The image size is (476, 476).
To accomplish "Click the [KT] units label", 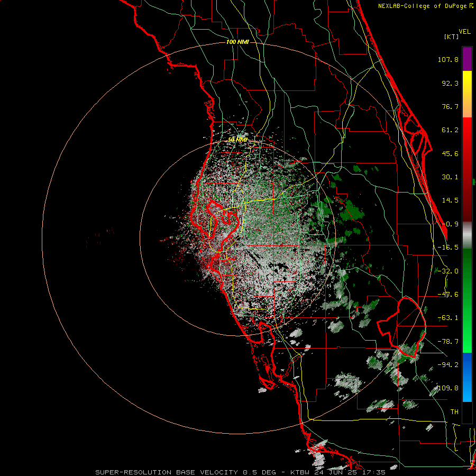I will click(x=452, y=36).
